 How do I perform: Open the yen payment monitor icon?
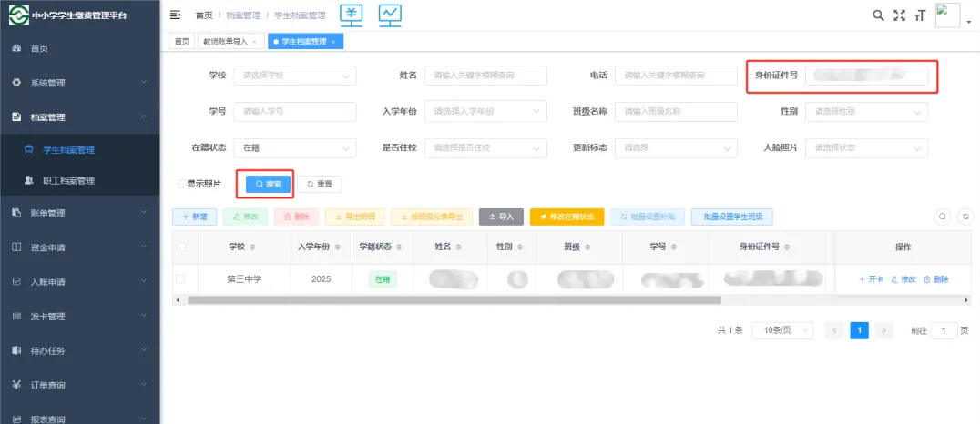coord(352,15)
